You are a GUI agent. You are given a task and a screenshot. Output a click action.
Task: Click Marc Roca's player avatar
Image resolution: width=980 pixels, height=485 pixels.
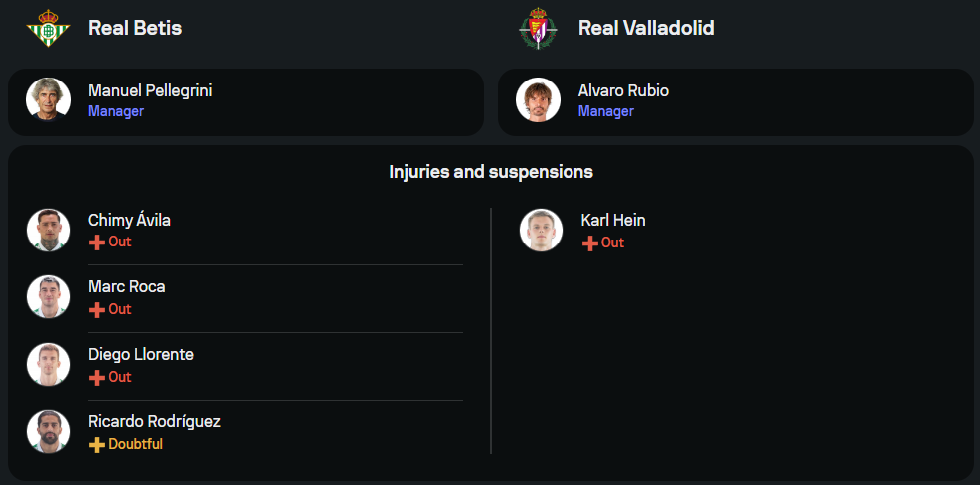pos(48,297)
